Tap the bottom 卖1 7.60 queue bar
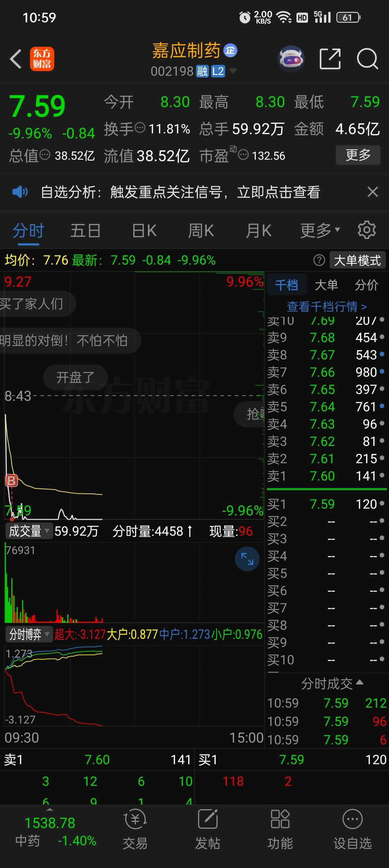 97,759
